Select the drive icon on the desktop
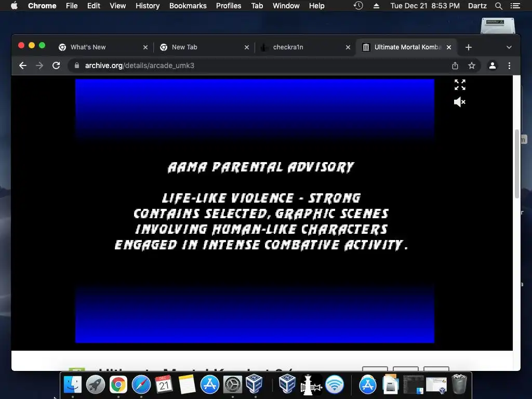This screenshot has width=532, height=399. (x=498, y=26)
